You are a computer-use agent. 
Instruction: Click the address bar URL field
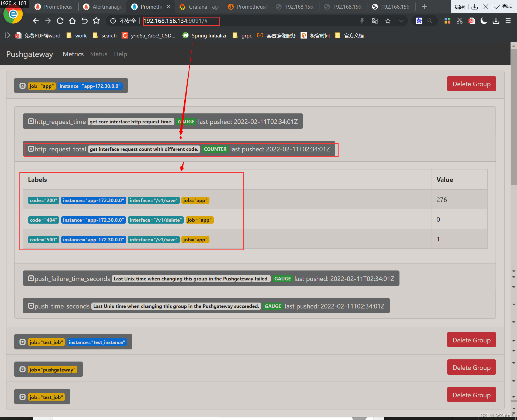click(x=181, y=21)
